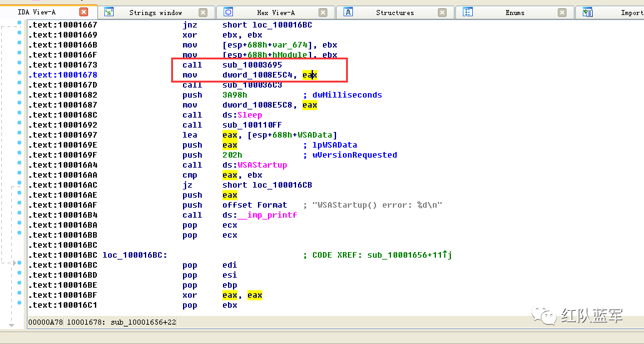Viewport: 644px width, 344px height.
Task: Click loc_100016CB jump target
Action: click(x=282, y=185)
